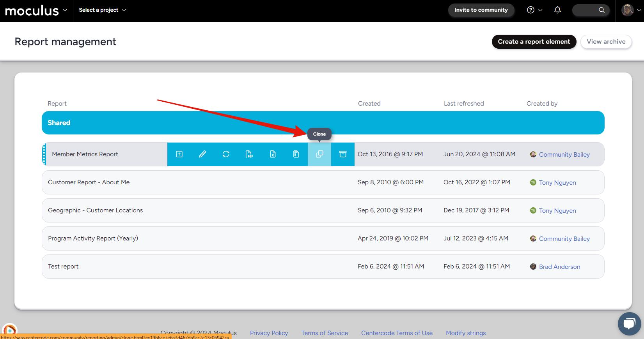Click the add (plus) icon for Member Metrics Report
This screenshot has width=644, height=339.
[179, 154]
